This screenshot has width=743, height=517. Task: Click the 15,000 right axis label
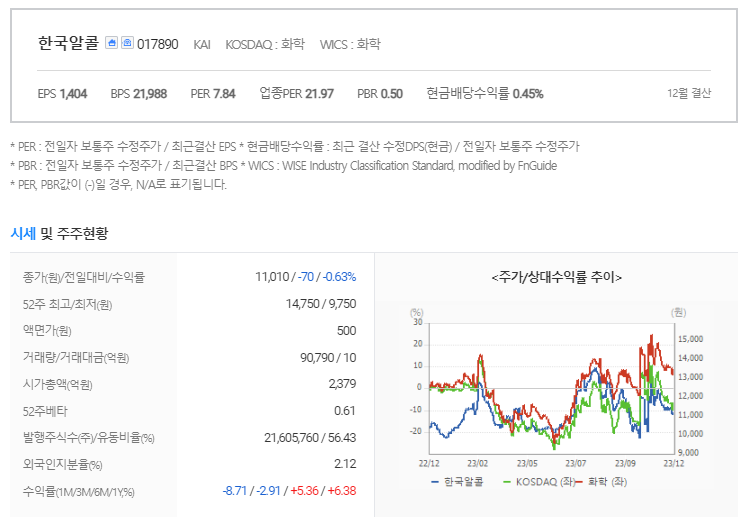pos(690,339)
